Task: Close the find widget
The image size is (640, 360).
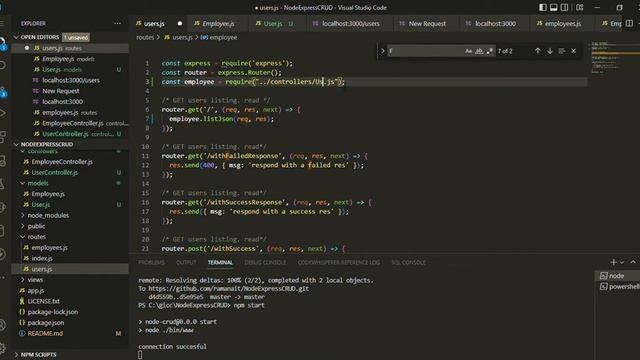Action: [573, 51]
